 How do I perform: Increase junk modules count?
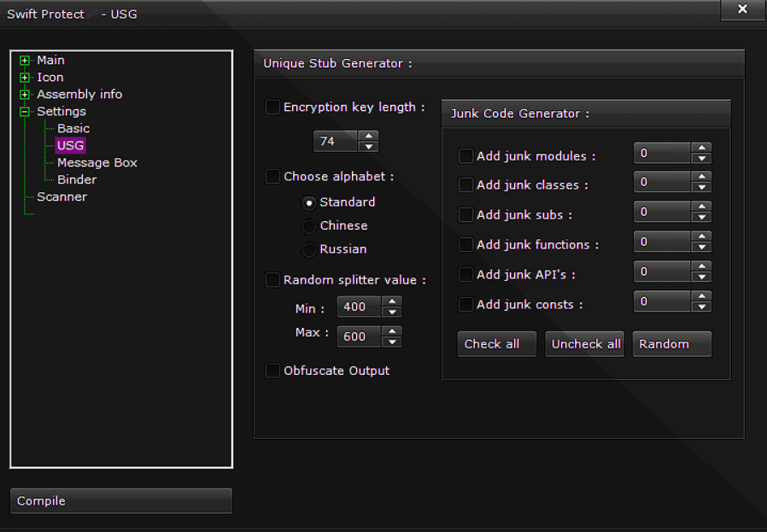click(x=702, y=148)
